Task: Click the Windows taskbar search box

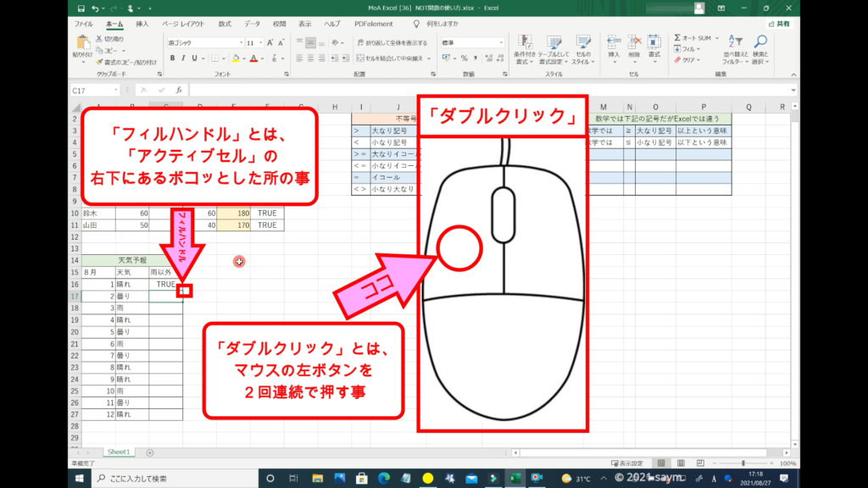Action: tap(170, 479)
